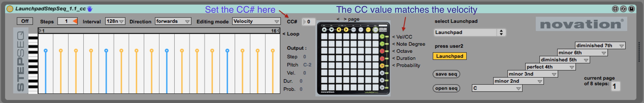The width and height of the screenshot is (644, 103).
Task: Open the Direction forwards dropdown
Action: 173,21
